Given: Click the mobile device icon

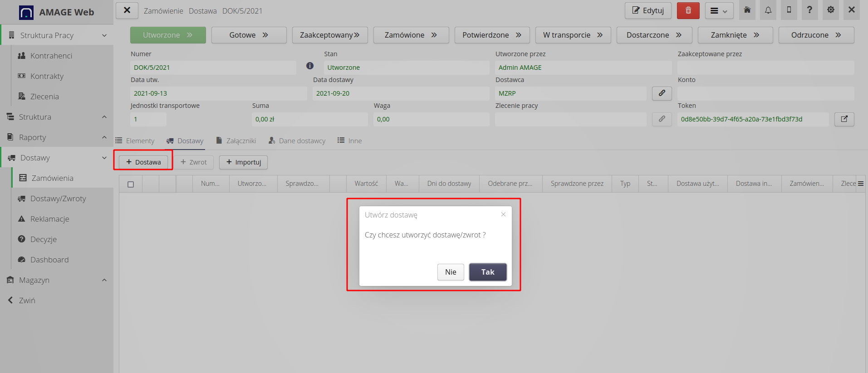Looking at the screenshot, I should tap(789, 10).
